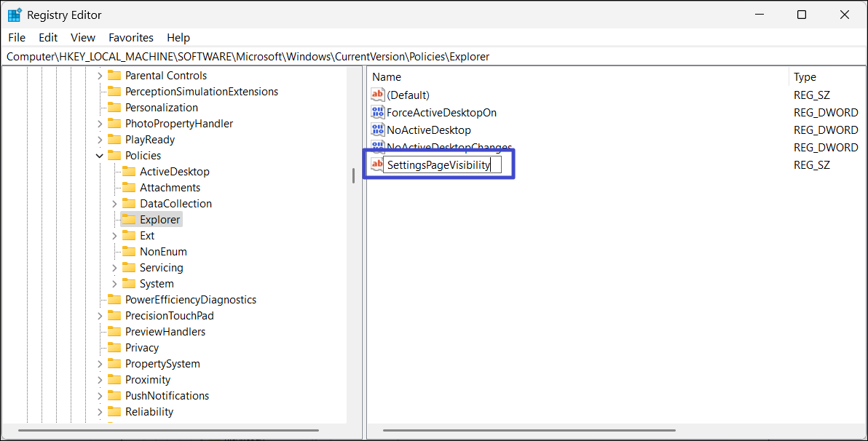868x441 pixels.
Task: Expand the Parental Controls key
Action: (x=100, y=76)
